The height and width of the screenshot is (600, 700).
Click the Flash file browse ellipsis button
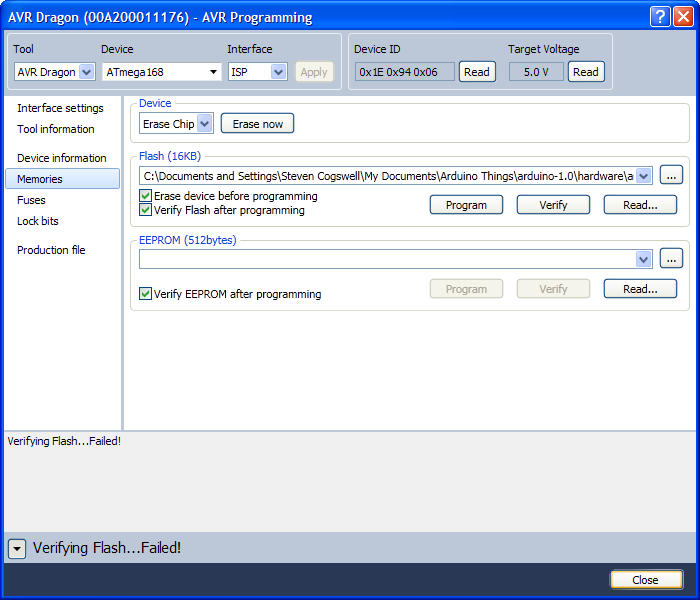[x=671, y=175]
